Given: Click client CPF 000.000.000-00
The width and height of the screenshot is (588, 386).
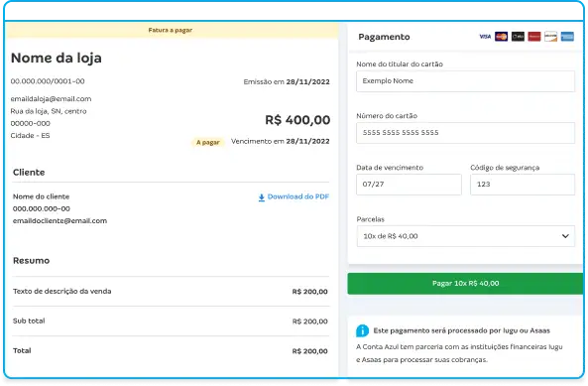Looking at the screenshot, I should pos(42,208).
